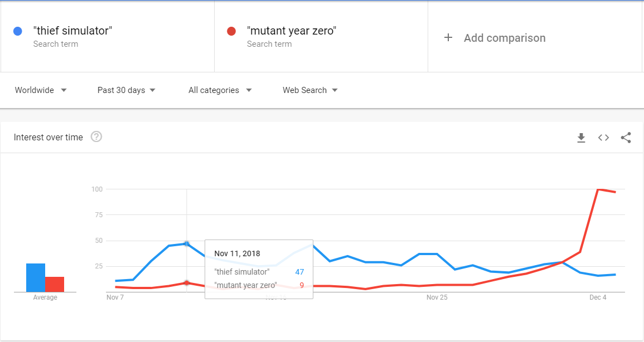The width and height of the screenshot is (644, 342).
Task: Open the embed code icon
Action: pos(603,138)
